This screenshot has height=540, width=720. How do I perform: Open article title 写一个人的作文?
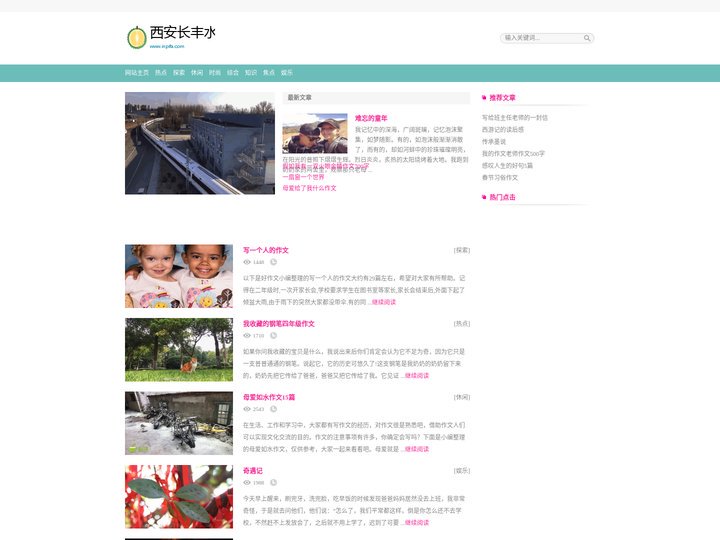(x=266, y=250)
